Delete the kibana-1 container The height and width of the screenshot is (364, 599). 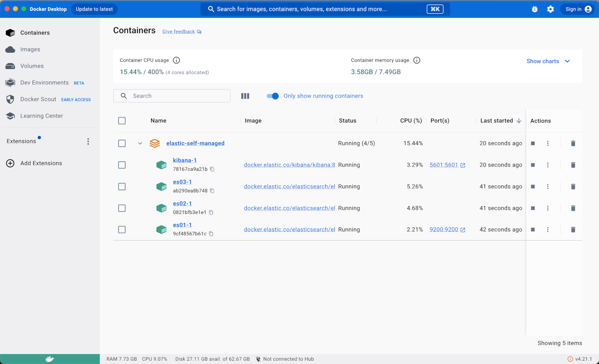(573, 165)
